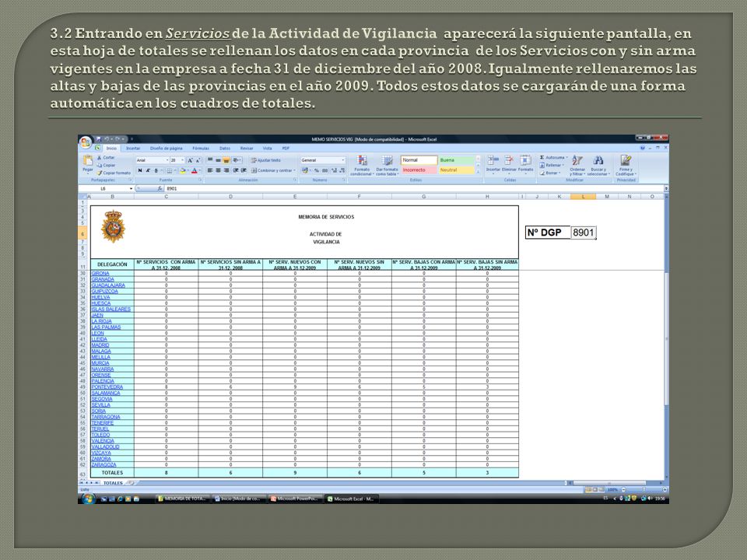Viewport: 747px width, 560px height.
Task: Click the Windows Start orb on taskbar
Action: 88,499
